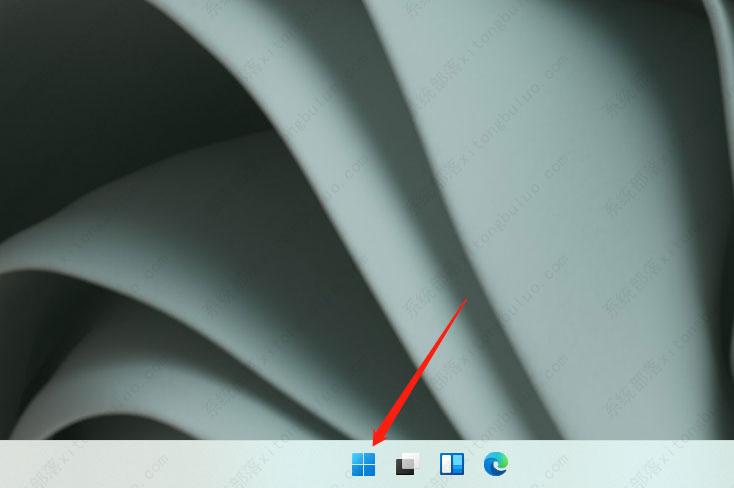This screenshot has width=734, height=488.
Task: Open the Windows Start menu
Action: tap(363, 464)
